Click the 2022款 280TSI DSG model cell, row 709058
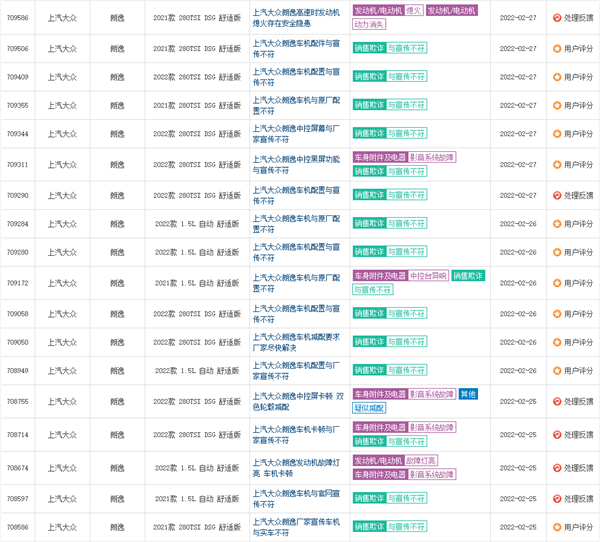600x542 pixels. [197, 314]
